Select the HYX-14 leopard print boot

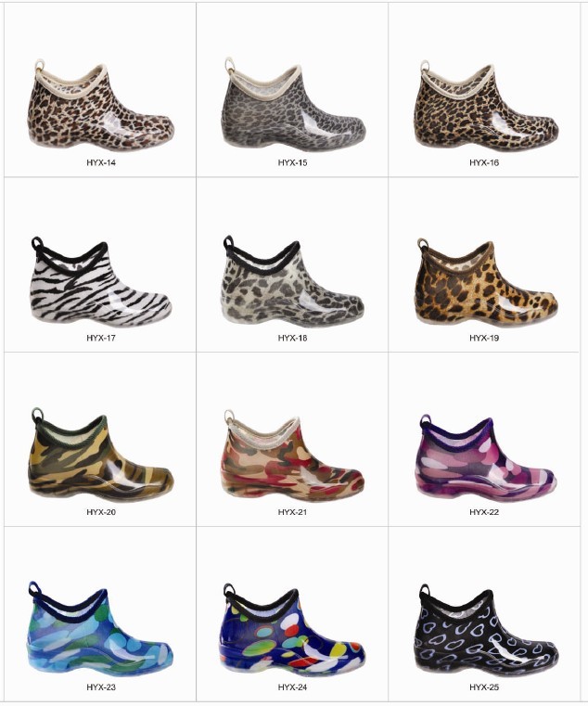click(101, 106)
